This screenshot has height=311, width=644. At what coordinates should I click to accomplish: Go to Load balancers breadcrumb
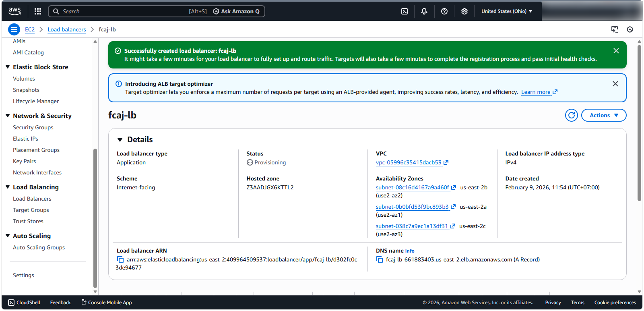67,29
